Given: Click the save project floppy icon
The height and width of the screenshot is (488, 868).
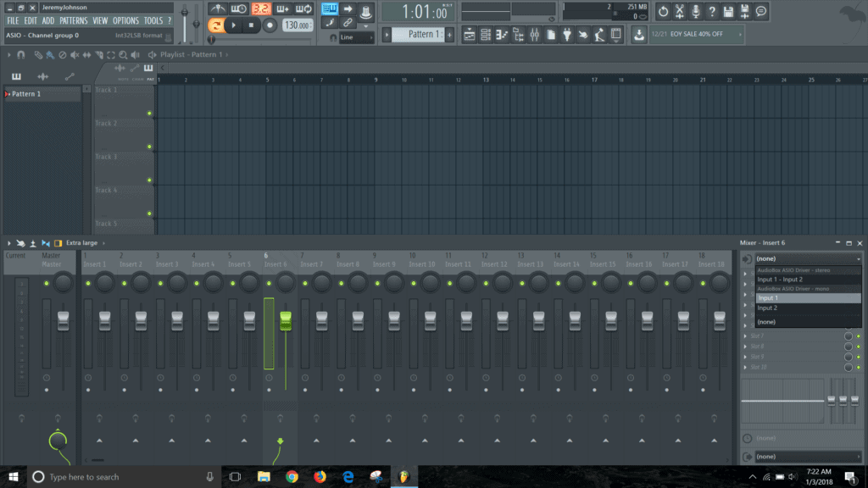Looking at the screenshot, I should tap(728, 11).
